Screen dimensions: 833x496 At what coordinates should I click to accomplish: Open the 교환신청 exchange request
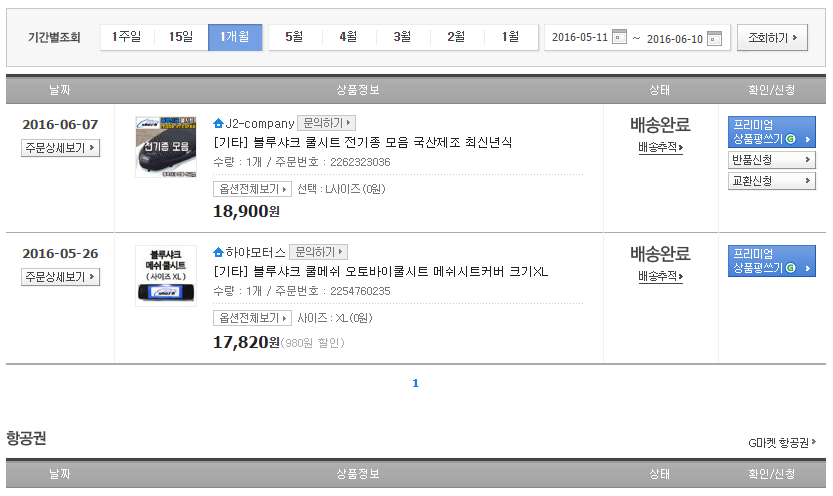tap(771, 181)
